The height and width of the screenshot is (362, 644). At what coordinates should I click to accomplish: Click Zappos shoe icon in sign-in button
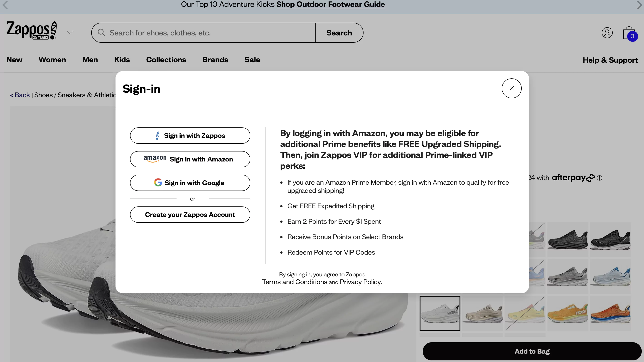(x=157, y=135)
